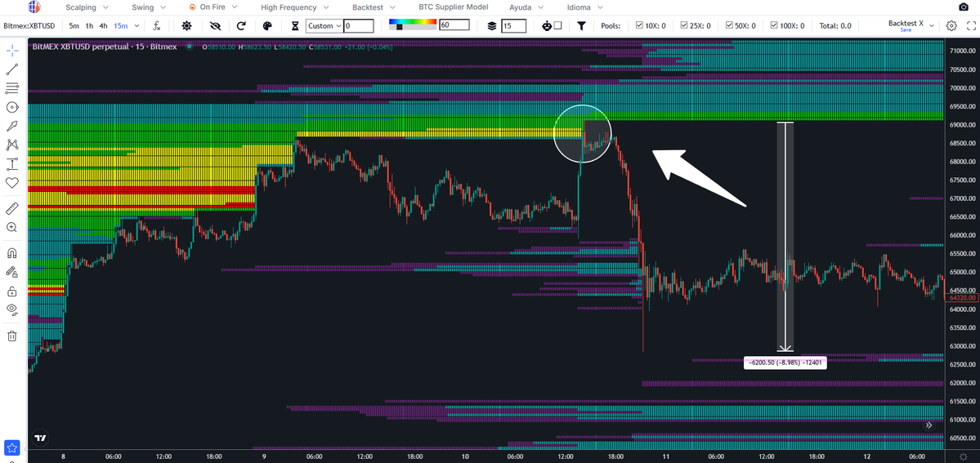Click the BitMEX XBTUSD perpetual chart title
Image resolution: width=980 pixels, height=463 pixels.
tap(105, 47)
